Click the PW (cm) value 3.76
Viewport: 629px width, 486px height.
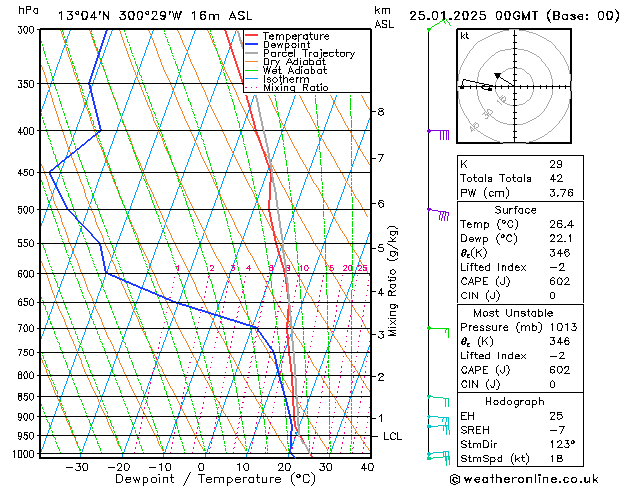(x=562, y=193)
